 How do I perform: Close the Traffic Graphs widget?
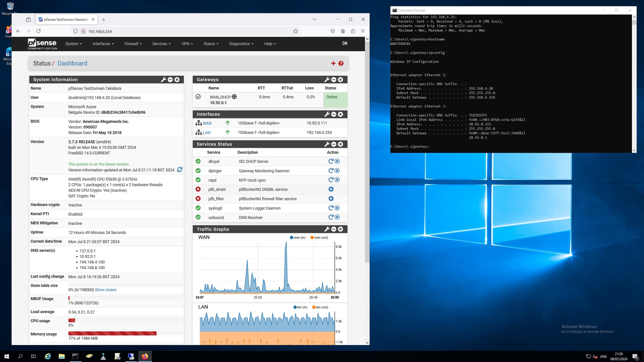(340, 229)
